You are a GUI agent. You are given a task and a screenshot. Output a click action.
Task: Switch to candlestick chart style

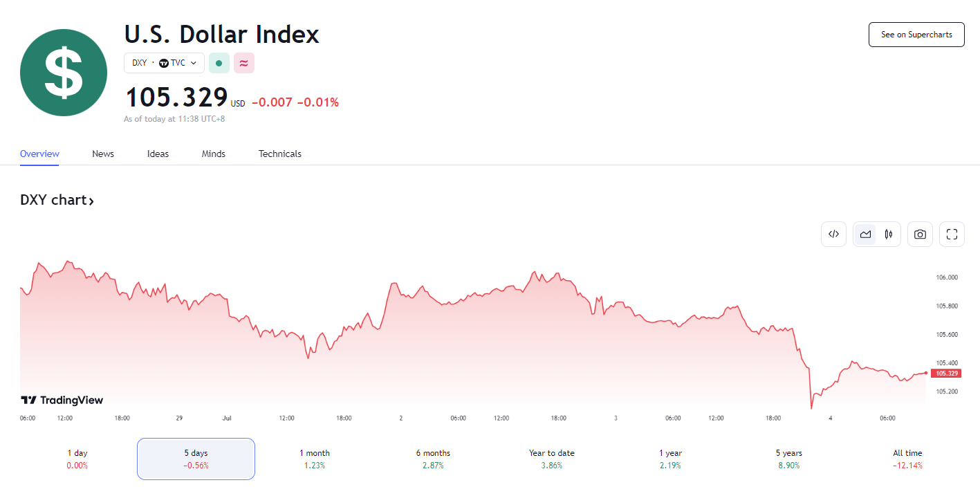click(x=889, y=234)
